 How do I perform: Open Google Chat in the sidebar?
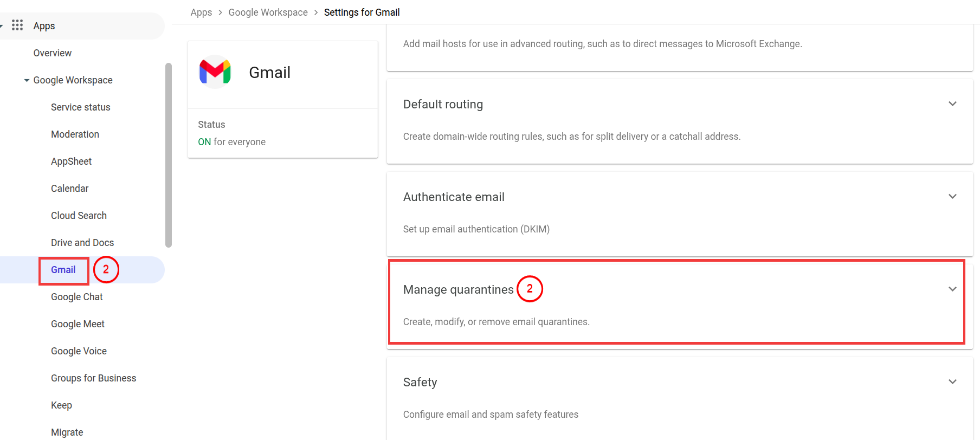tap(77, 297)
